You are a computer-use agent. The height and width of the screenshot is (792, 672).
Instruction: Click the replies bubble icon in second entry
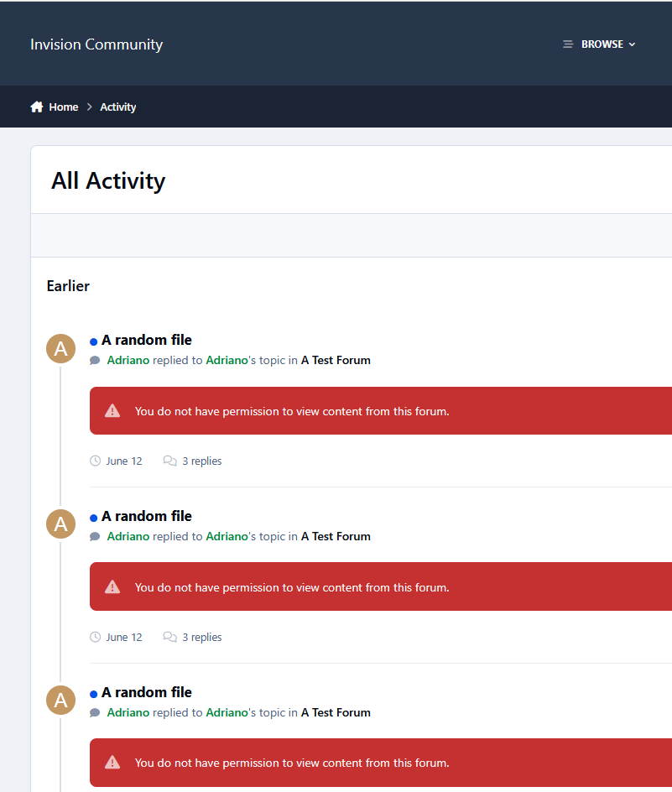[x=169, y=637]
